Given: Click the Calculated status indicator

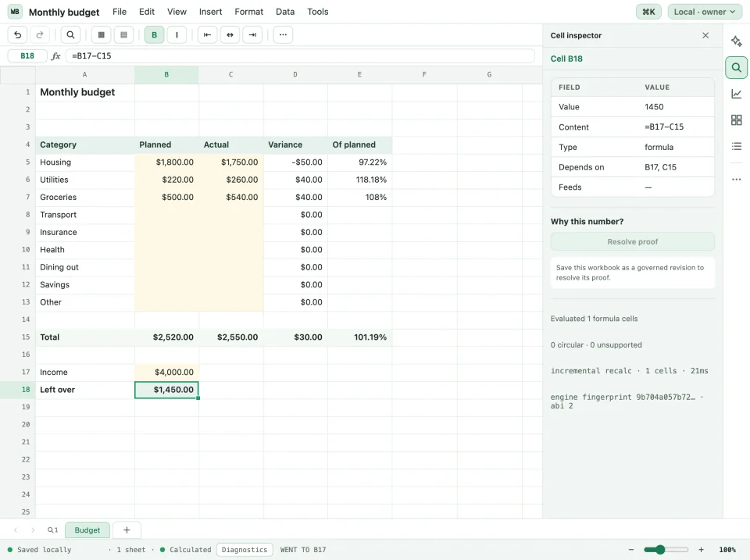Looking at the screenshot, I should pos(186,550).
